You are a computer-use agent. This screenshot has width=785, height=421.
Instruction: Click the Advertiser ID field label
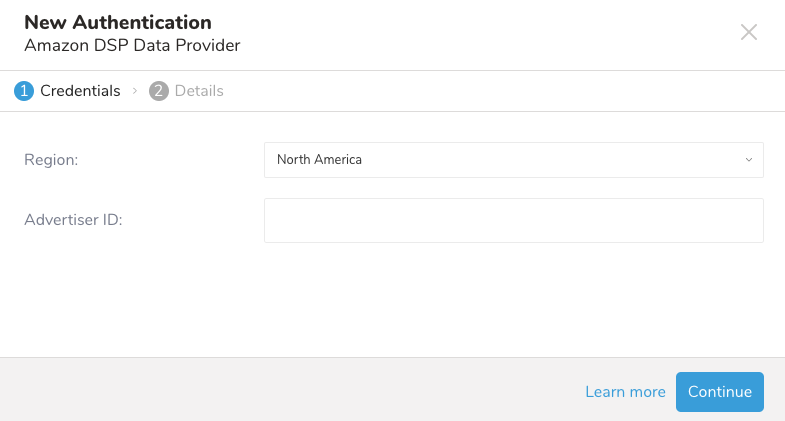pos(73,220)
